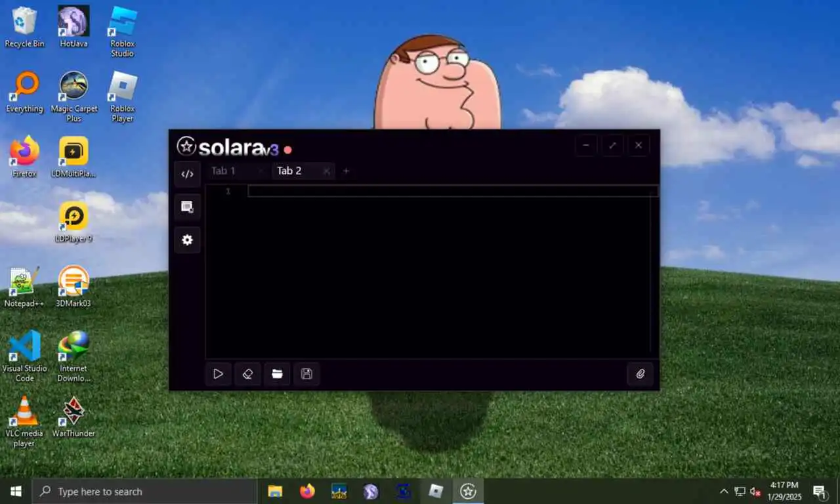Click the Solara star logo
840x504 pixels.
pyautogui.click(x=186, y=146)
